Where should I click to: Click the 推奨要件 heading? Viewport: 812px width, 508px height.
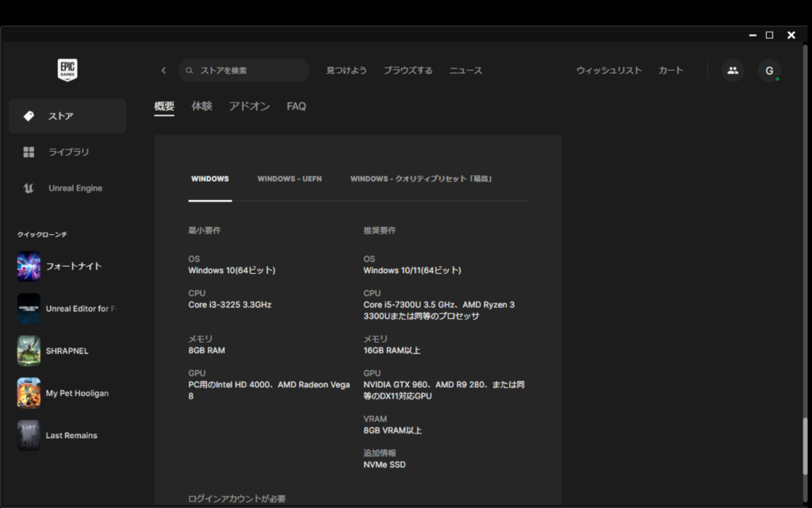(x=380, y=231)
